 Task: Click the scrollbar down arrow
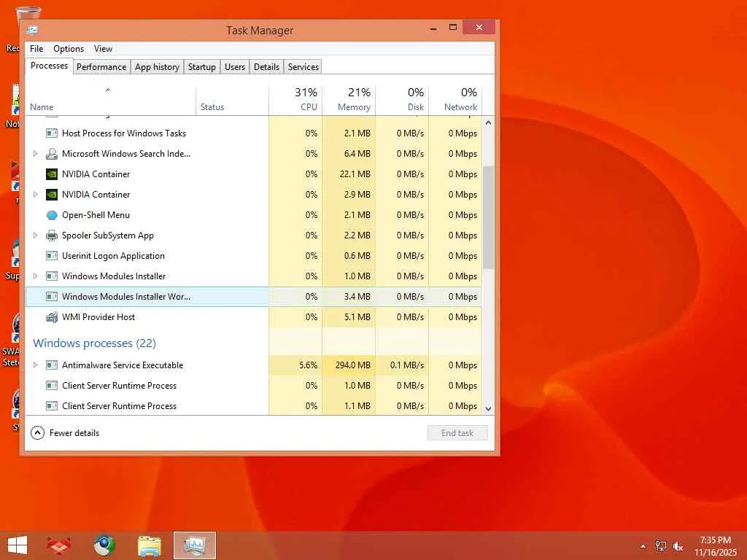tap(488, 408)
